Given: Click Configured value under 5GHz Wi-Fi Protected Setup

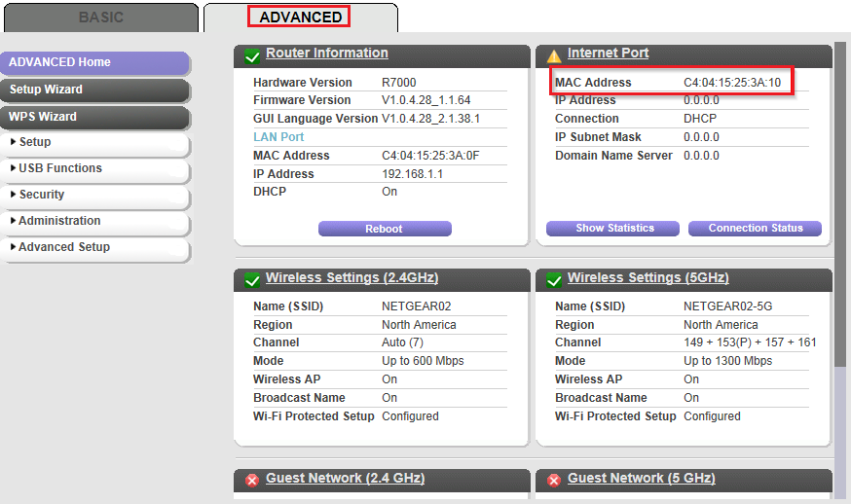Looking at the screenshot, I should (712, 416).
